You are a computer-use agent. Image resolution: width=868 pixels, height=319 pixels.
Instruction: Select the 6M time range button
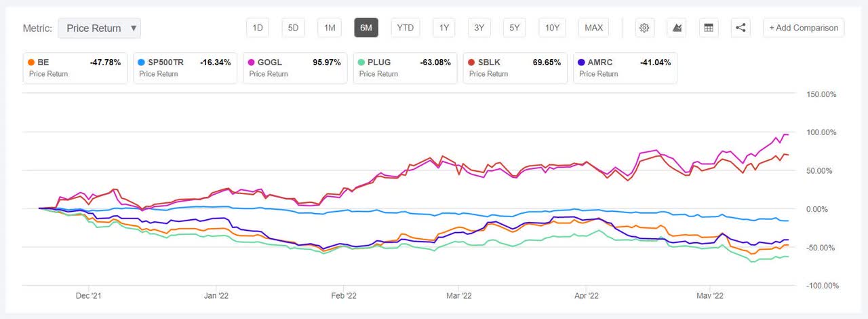click(x=366, y=28)
